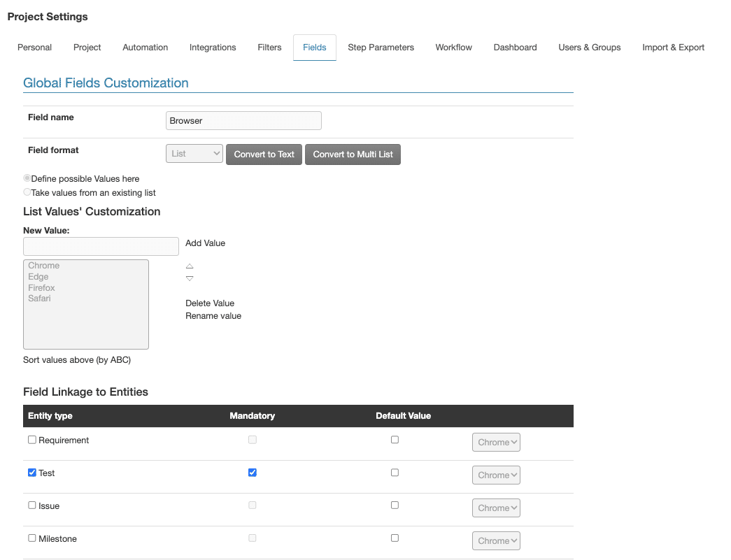Expand the Chrome default dropdown for Milestone
Image resolution: width=731 pixels, height=560 pixels.
pos(496,540)
